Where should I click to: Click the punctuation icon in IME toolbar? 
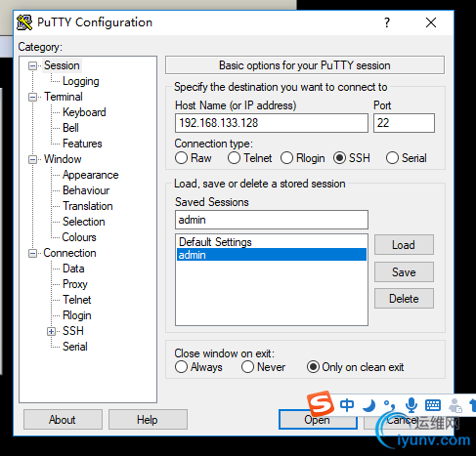tap(389, 405)
